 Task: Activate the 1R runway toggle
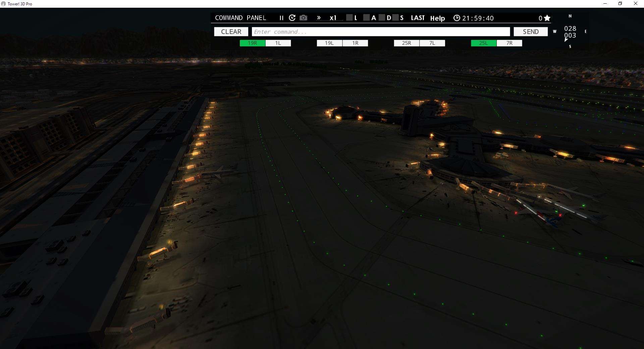click(x=355, y=43)
